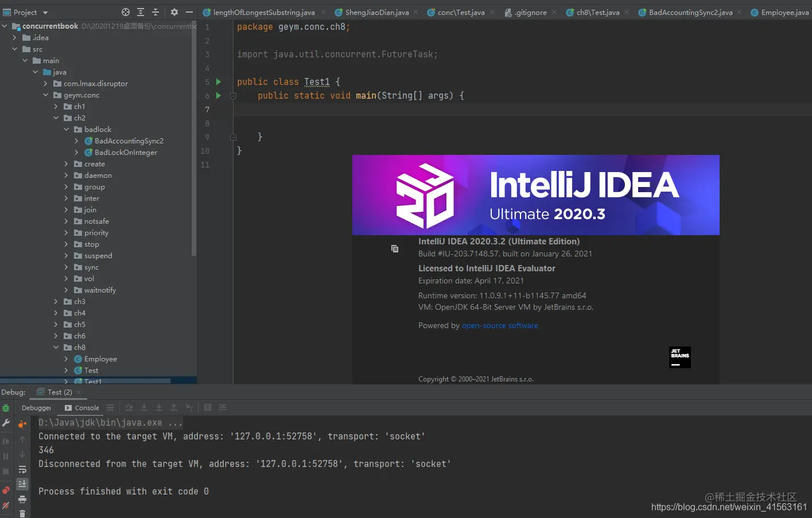The height and width of the screenshot is (518, 812).
Task: Click Resume Program icon
Action: point(6,441)
